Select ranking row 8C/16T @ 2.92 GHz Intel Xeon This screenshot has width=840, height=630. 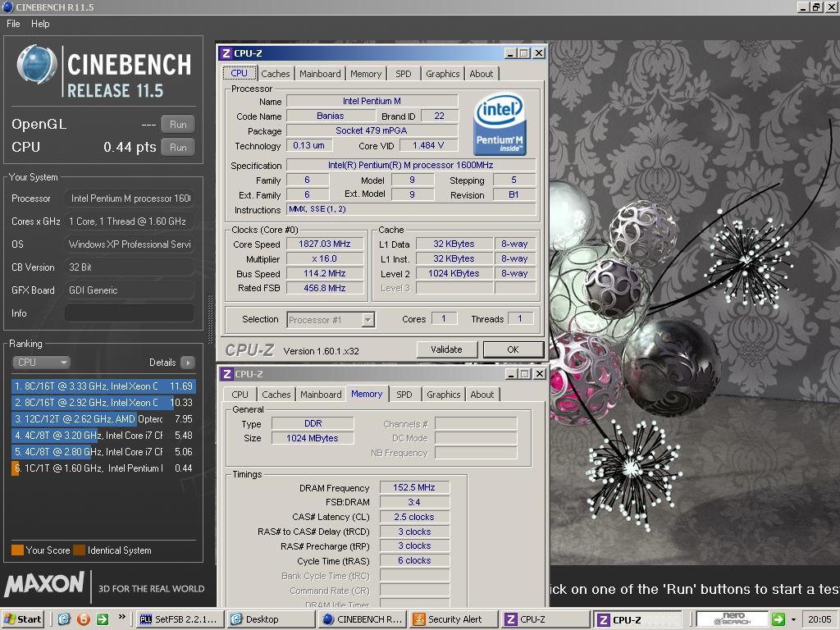point(103,402)
